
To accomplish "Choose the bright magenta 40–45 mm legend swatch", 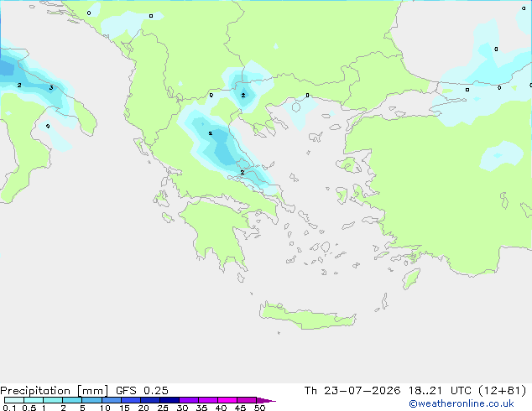I will 227,400.
